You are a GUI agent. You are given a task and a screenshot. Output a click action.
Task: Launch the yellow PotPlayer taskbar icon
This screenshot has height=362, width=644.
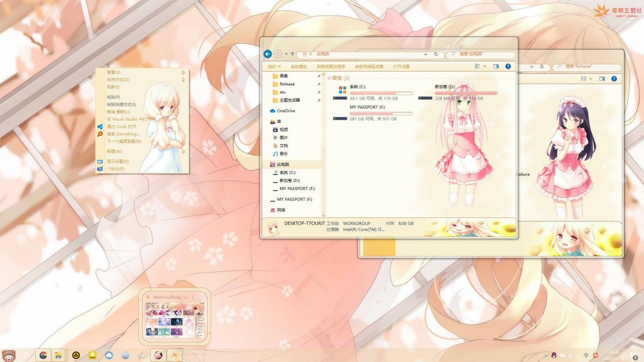pyautogui.click(x=93, y=355)
